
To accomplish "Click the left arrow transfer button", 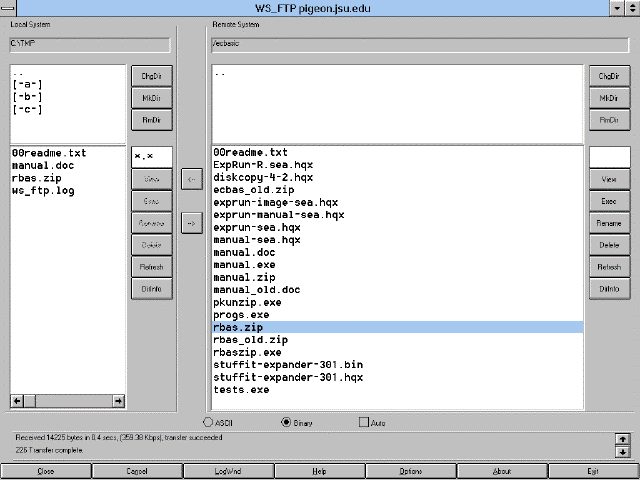I will [x=192, y=179].
